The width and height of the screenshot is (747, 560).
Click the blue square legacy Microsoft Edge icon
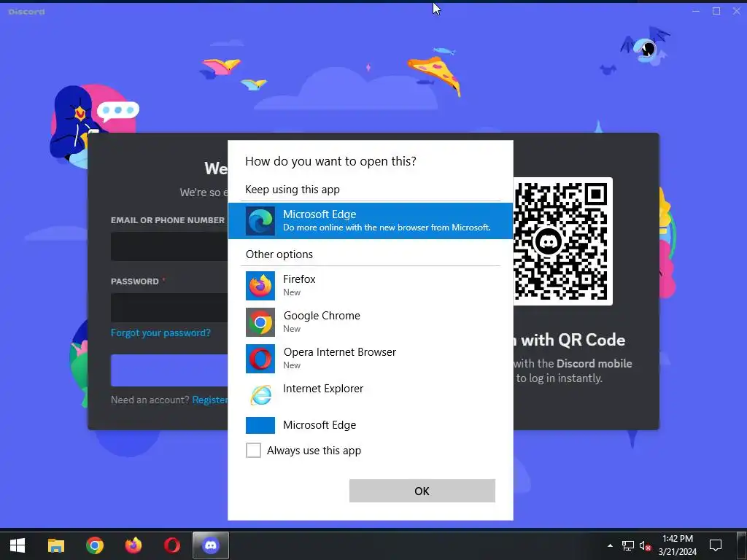pos(260,425)
